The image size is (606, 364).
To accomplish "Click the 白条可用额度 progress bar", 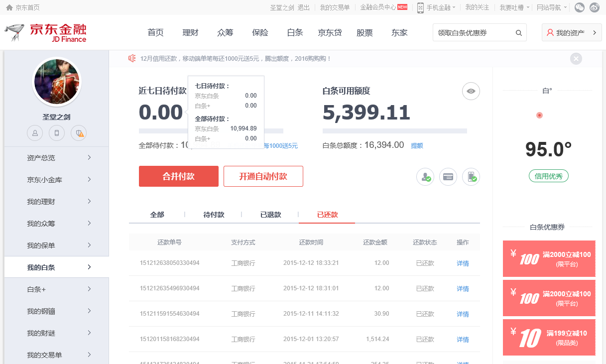I will 395,131.
